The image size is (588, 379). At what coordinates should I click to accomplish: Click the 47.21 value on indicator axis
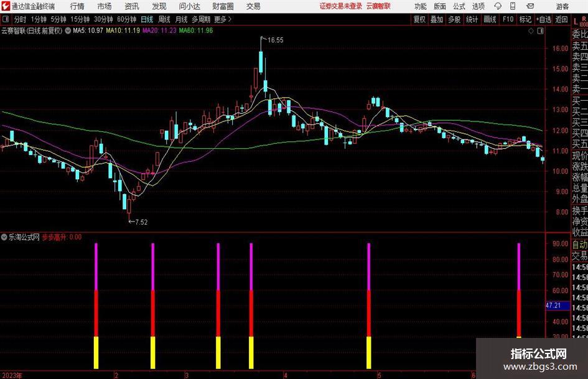coord(553,306)
